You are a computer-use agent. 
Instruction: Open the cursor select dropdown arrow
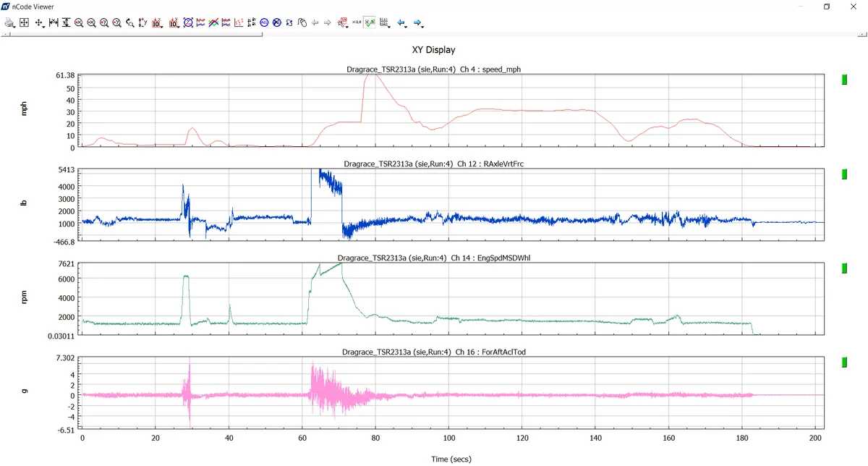(347, 27)
